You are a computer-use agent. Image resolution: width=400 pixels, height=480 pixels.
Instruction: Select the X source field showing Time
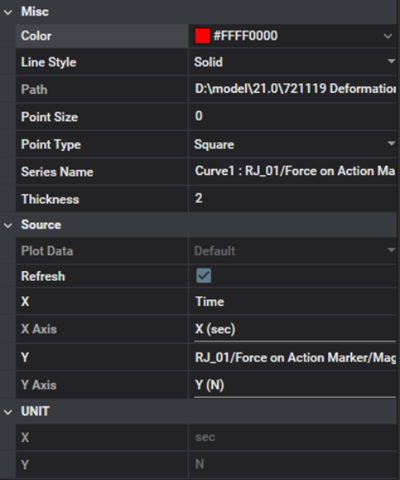(x=293, y=302)
